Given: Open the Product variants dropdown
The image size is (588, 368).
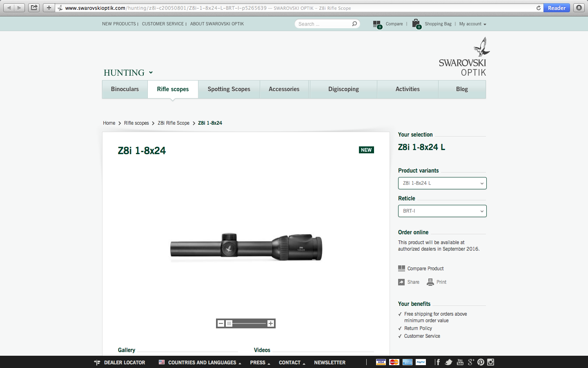Looking at the screenshot, I should [x=442, y=183].
